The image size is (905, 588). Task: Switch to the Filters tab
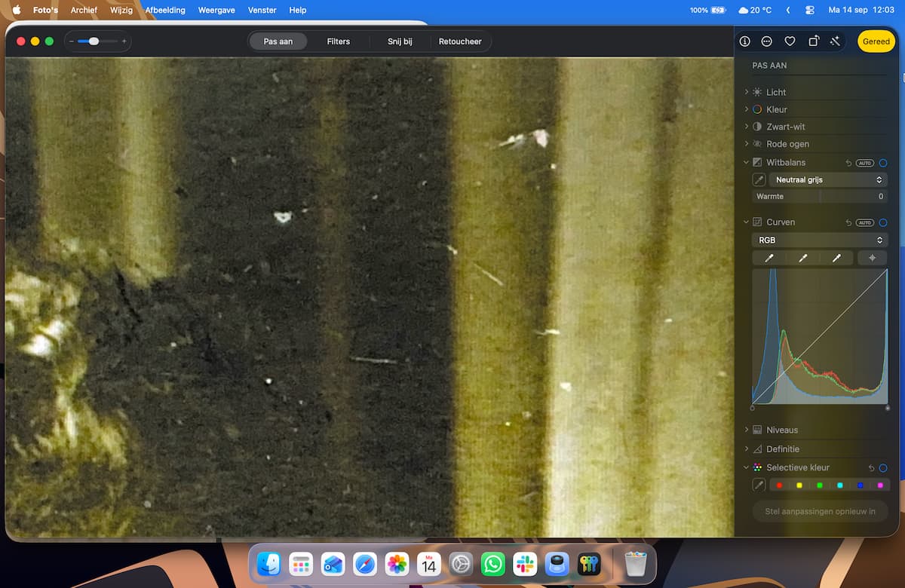pyautogui.click(x=339, y=41)
